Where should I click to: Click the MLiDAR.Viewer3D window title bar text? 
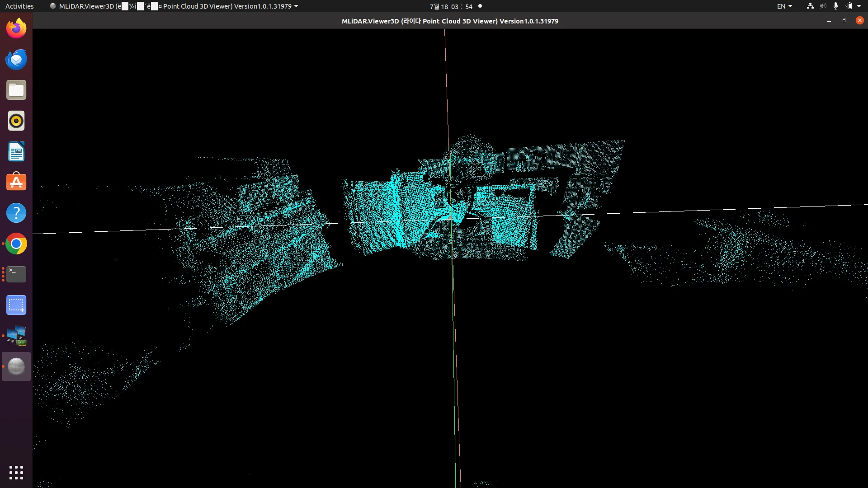point(450,21)
